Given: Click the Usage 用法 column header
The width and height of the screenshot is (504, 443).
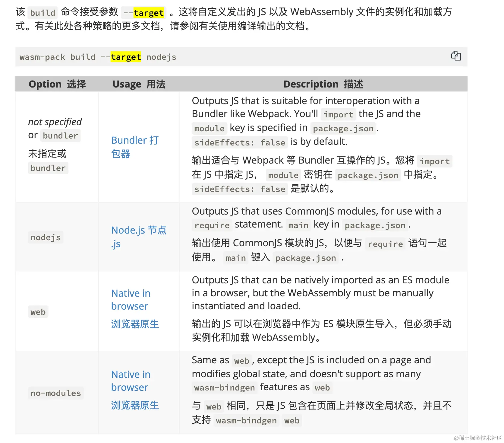Looking at the screenshot, I should click(x=139, y=84).
